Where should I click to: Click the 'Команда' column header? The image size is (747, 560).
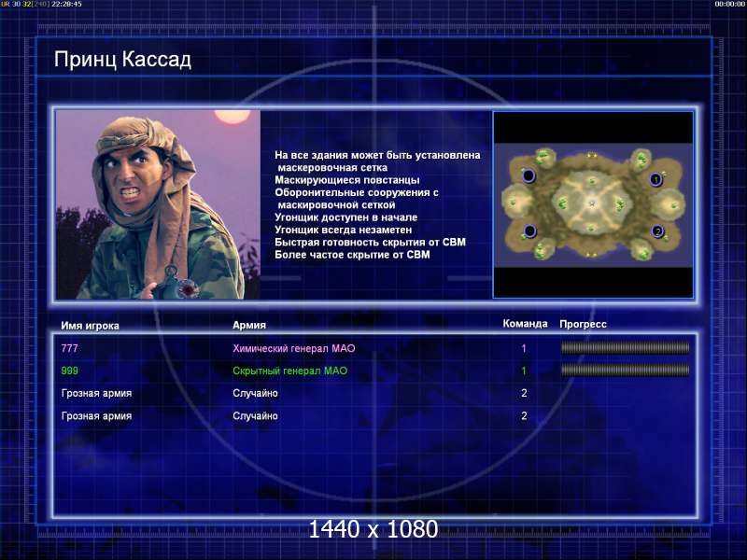525,323
